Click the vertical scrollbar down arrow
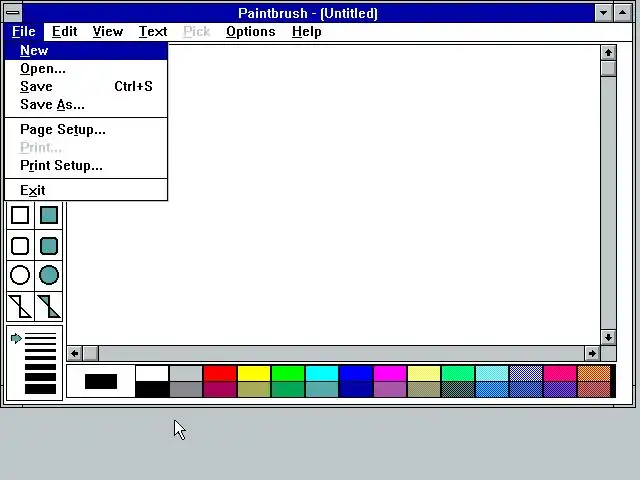 [608, 338]
